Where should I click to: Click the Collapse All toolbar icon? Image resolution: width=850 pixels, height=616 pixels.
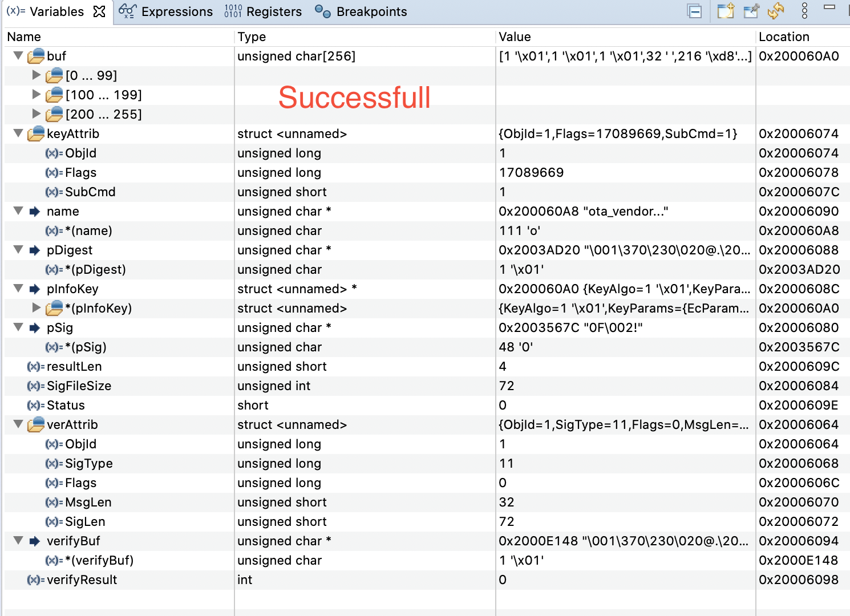pyautogui.click(x=695, y=11)
